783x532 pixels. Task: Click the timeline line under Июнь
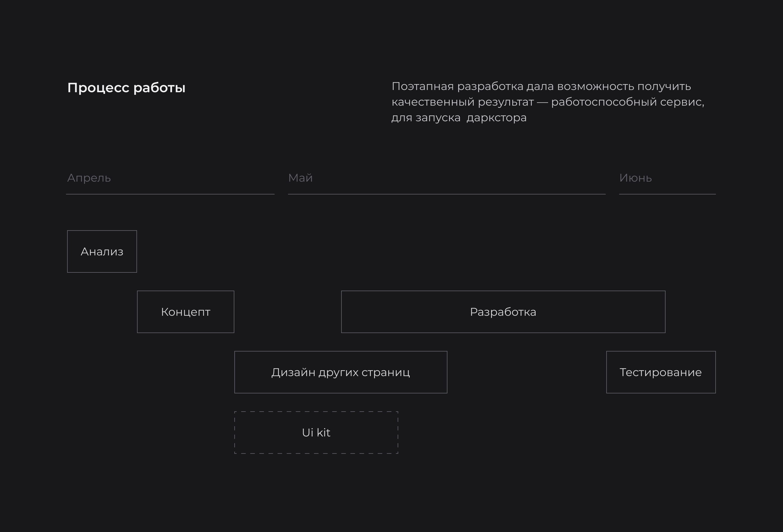pyautogui.click(x=667, y=194)
